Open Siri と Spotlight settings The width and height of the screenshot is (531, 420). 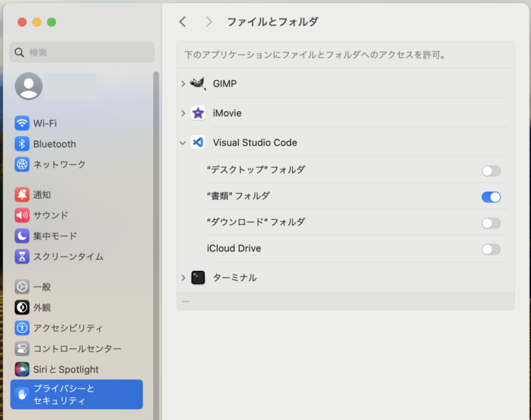coord(65,370)
